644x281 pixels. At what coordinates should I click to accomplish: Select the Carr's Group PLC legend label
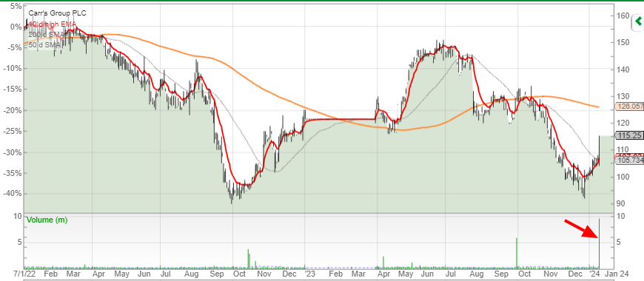58,13
